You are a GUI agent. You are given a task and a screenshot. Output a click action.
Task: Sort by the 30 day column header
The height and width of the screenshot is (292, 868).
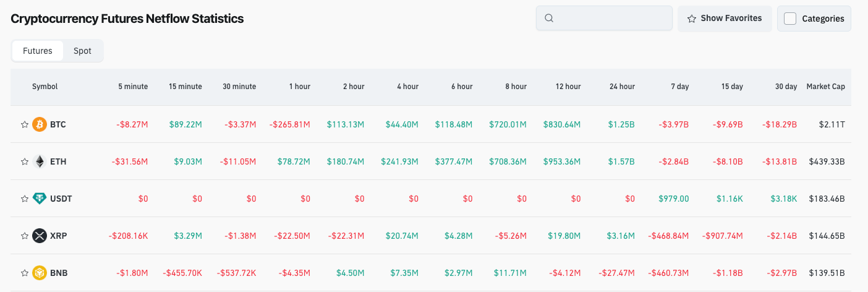coord(786,87)
